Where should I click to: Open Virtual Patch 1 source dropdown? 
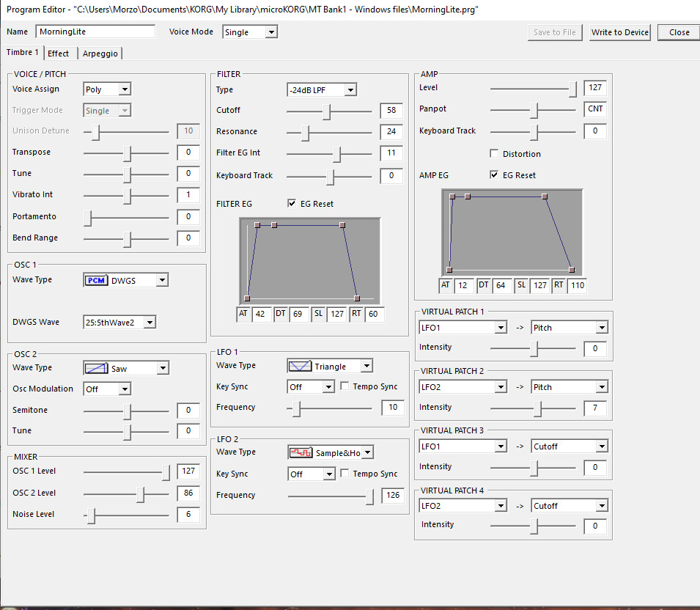tap(501, 328)
